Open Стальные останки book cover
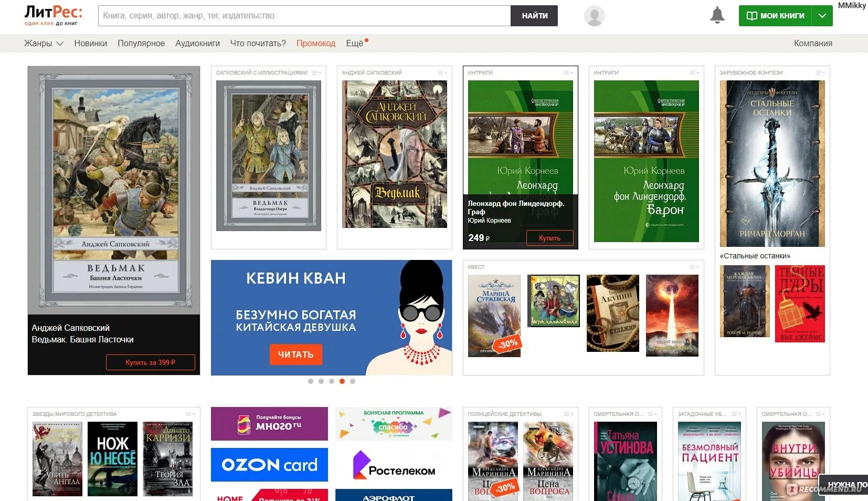The width and height of the screenshot is (868, 501). tap(772, 163)
